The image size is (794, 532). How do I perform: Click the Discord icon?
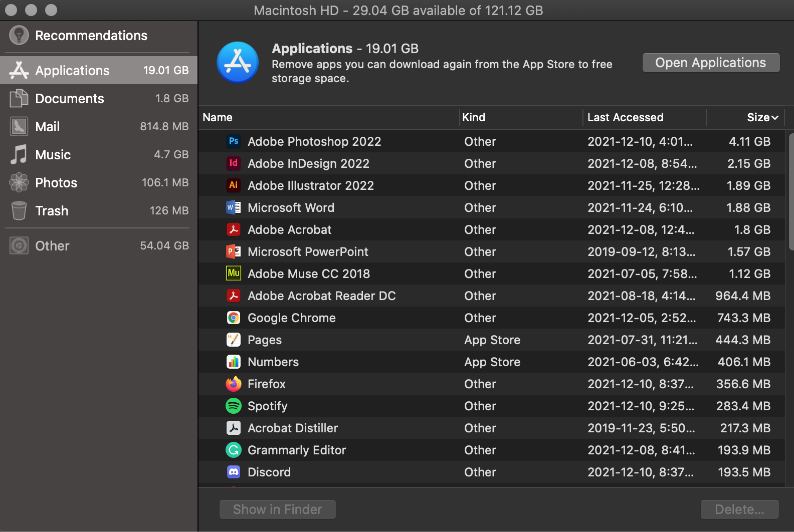coord(234,472)
